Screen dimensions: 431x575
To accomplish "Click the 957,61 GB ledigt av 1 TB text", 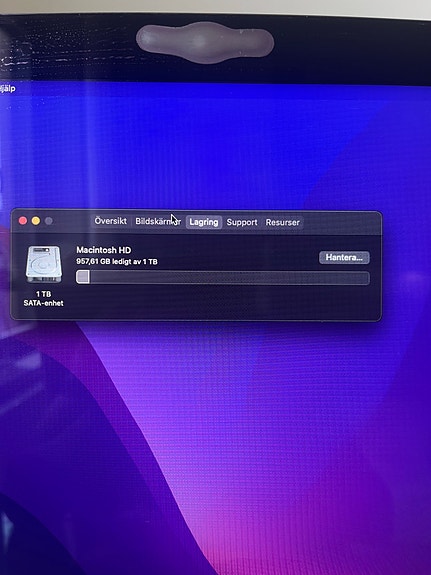I will point(117,262).
